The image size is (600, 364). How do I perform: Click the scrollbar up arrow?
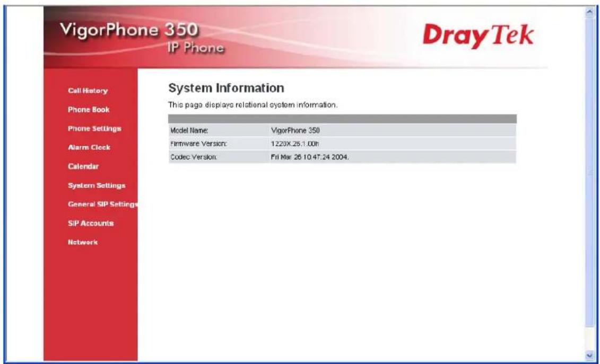coord(589,13)
